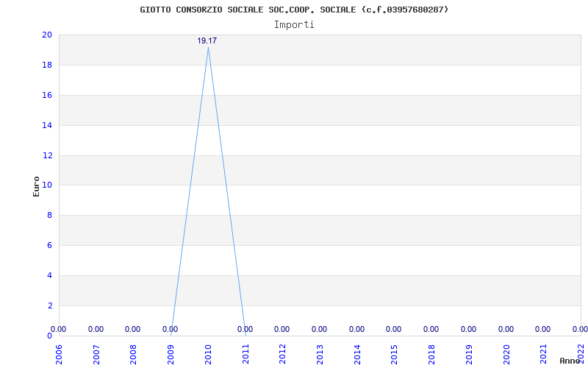588x368 pixels.
Task: Select the year 2015 axis label
Action: (395, 355)
